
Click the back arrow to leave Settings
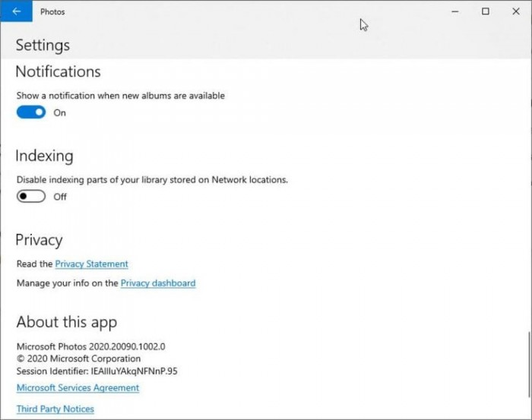pos(16,11)
